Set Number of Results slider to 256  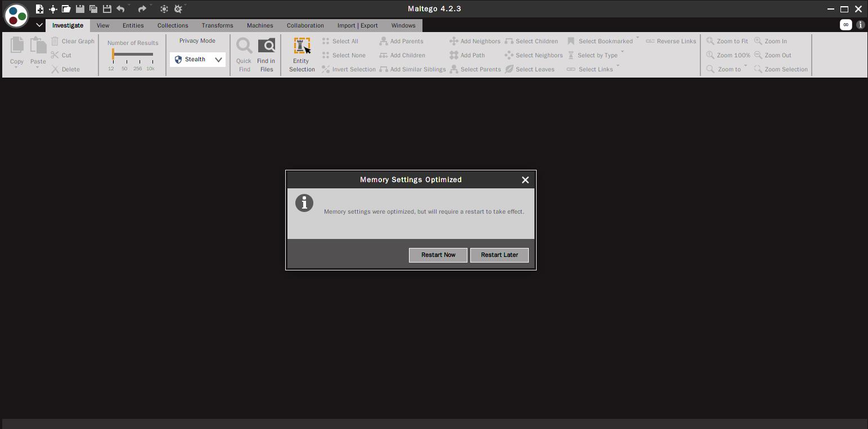[x=139, y=55]
